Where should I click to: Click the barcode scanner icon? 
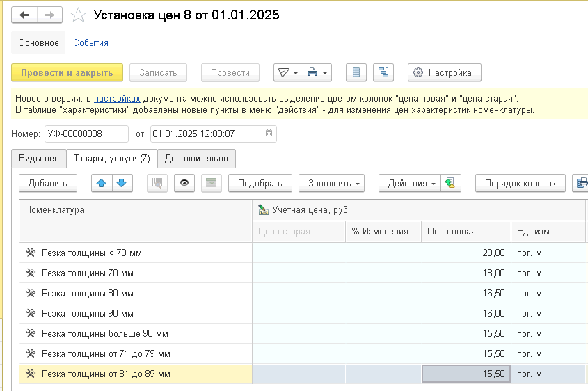click(157, 183)
